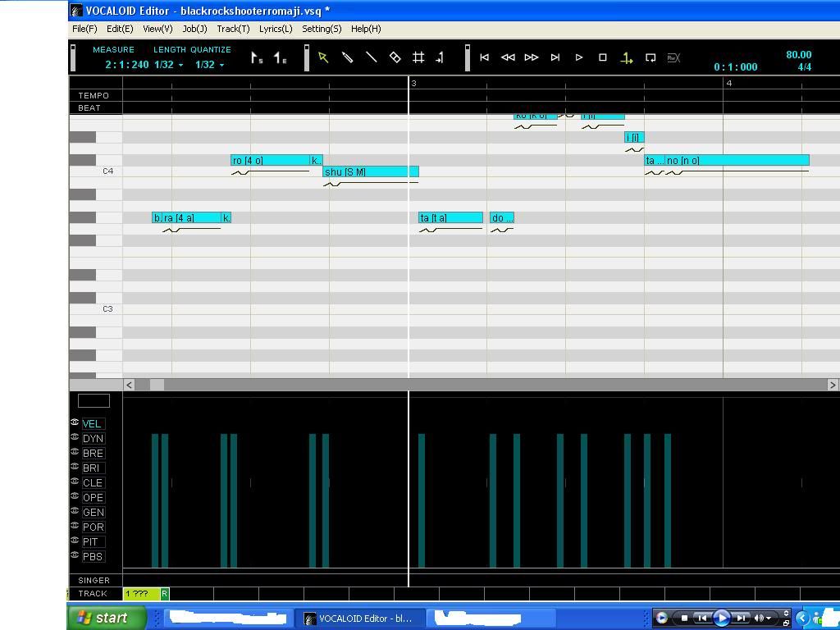840x630 pixels.
Task: Select the VEL parameter button
Action: 92,424
